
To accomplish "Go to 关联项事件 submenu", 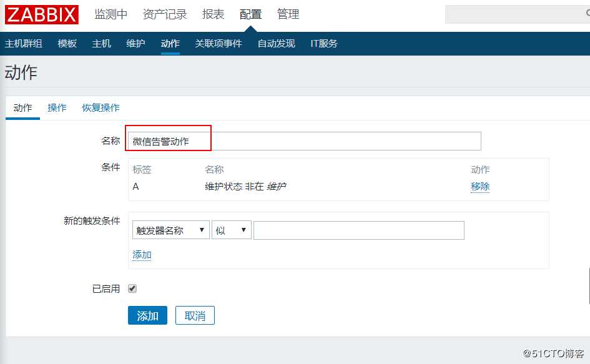I will pos(219,44).
